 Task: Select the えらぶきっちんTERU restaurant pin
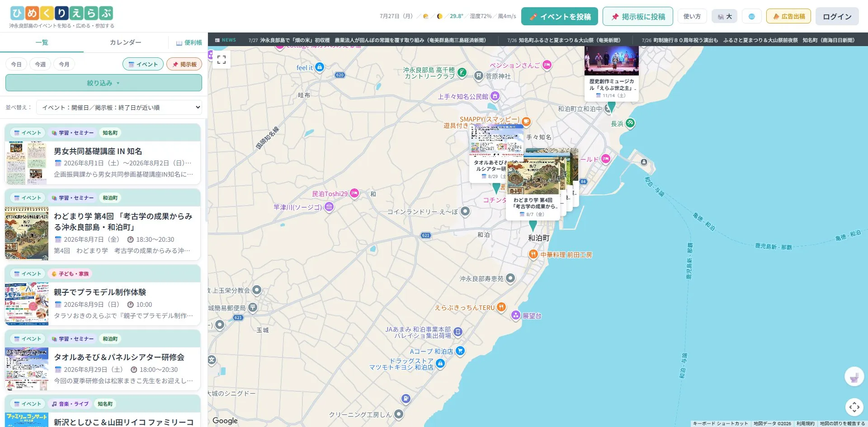501,307
